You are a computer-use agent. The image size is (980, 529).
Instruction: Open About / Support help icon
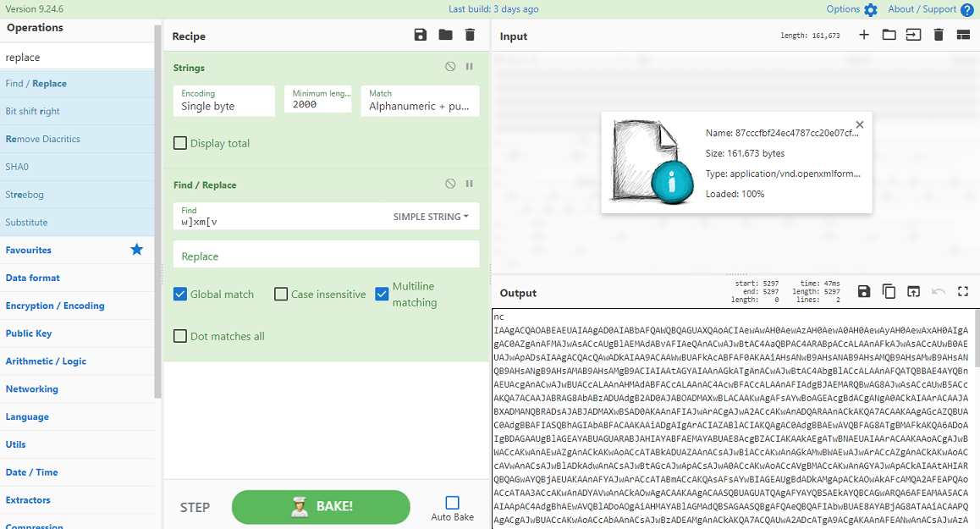[x=966, y=9]
